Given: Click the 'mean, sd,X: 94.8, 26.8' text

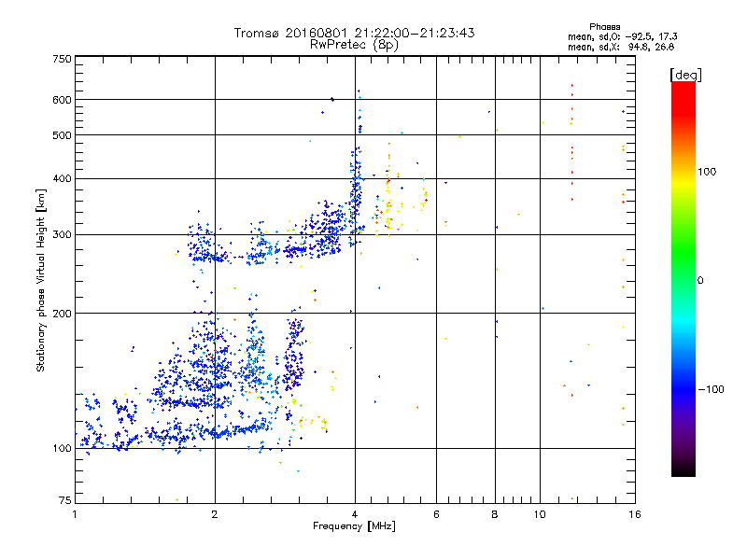Looking at the screenshot, I should [x=621, y=47].
